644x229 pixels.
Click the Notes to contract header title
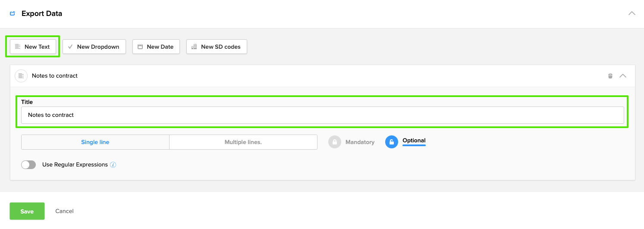coord(55,76)
